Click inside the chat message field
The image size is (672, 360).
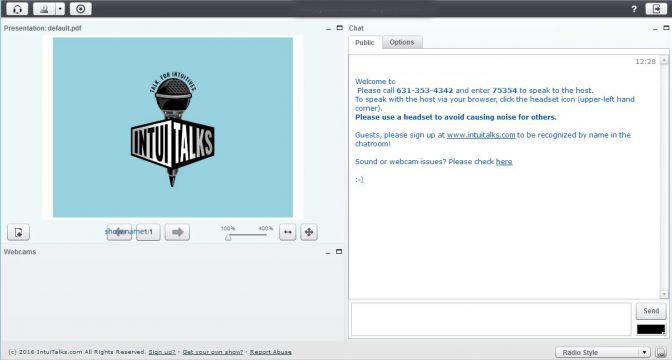click(491, 319)
